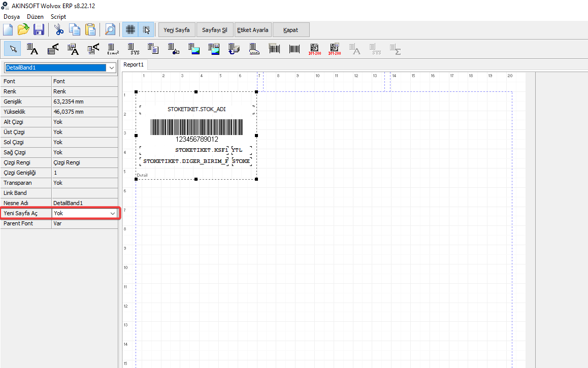Insert a rotated text label
588x368 pixels.
53,49
